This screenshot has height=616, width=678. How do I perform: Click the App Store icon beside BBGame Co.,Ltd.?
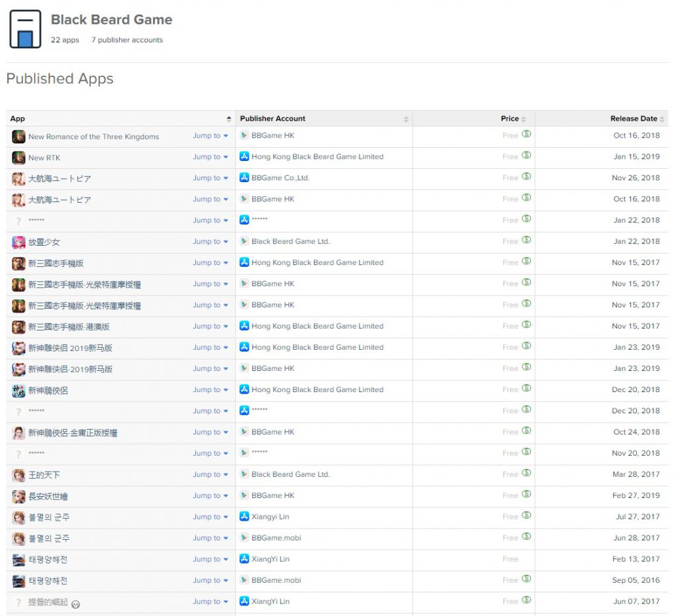244,178
